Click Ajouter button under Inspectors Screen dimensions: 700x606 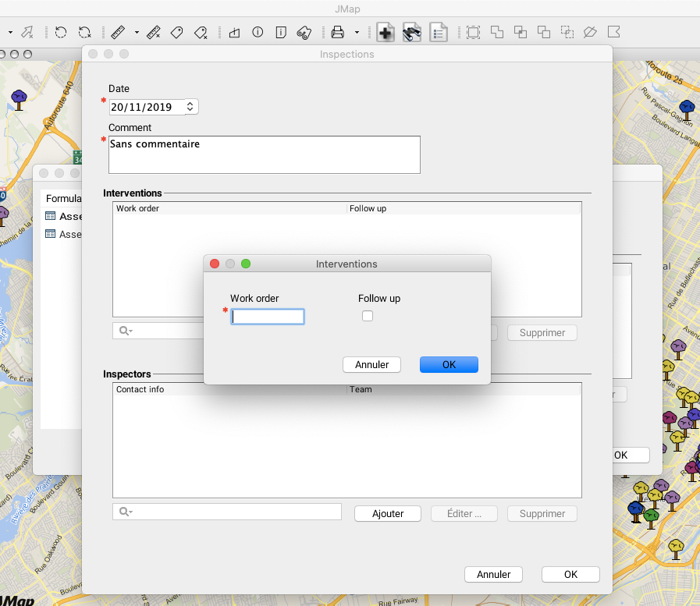[388, 513]
